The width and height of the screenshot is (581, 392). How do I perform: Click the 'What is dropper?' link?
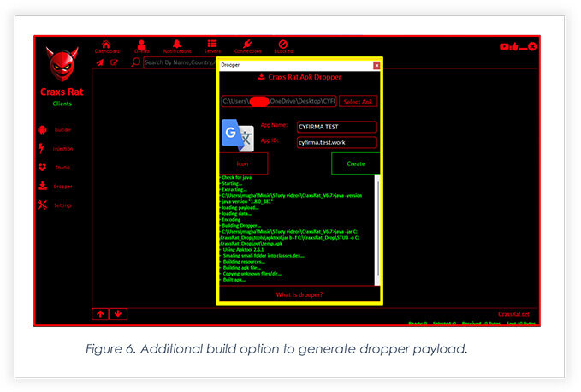(x=299, y=294)
